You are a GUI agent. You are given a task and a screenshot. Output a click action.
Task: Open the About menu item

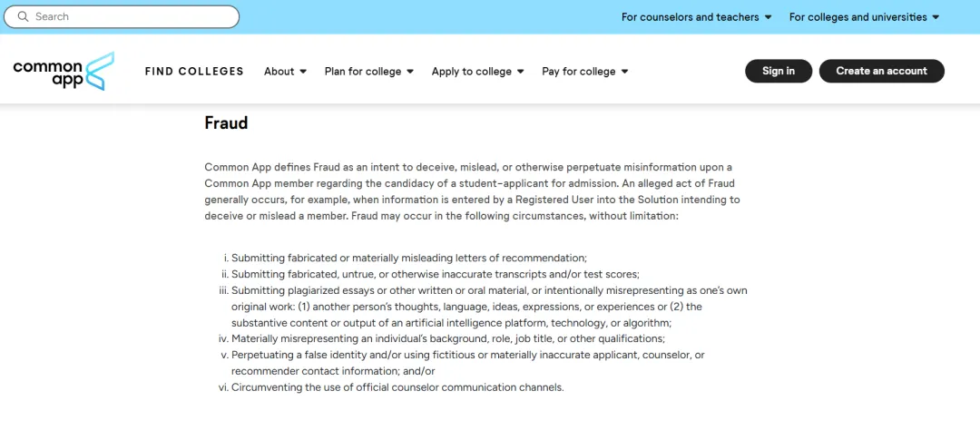pos(279,72)
